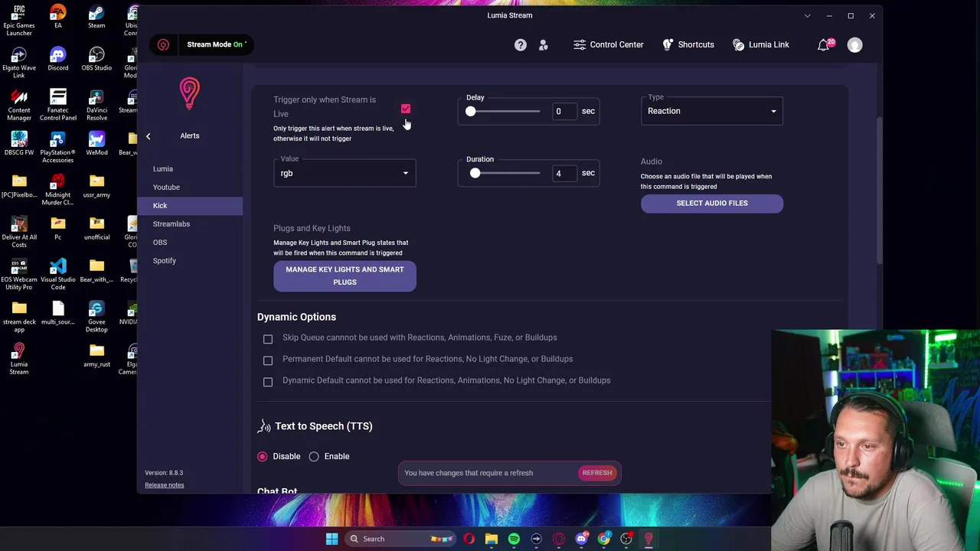Viewport: 980px width, 551px height.
Task: Enable the Dynamic Default checkbox
Action: tap(268, 381)
